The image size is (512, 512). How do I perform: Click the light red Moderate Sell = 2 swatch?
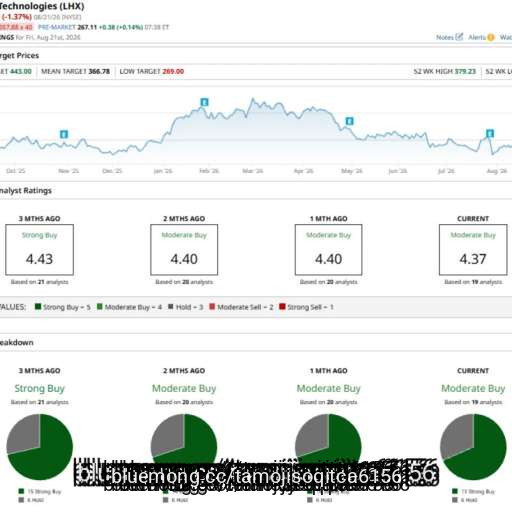click(212, 306)
